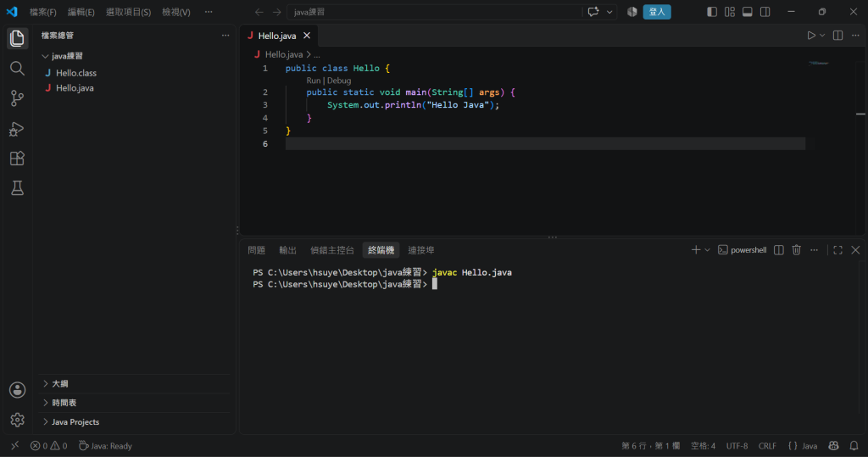
Task: Click the Debug CodeLens link
Action: click(339, 81)
